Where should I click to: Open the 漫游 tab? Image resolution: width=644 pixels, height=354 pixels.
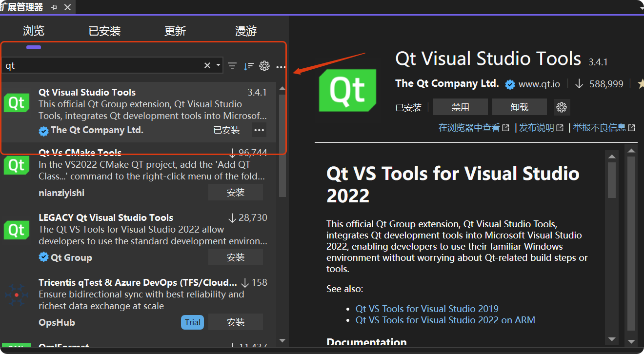click(245, 30)
